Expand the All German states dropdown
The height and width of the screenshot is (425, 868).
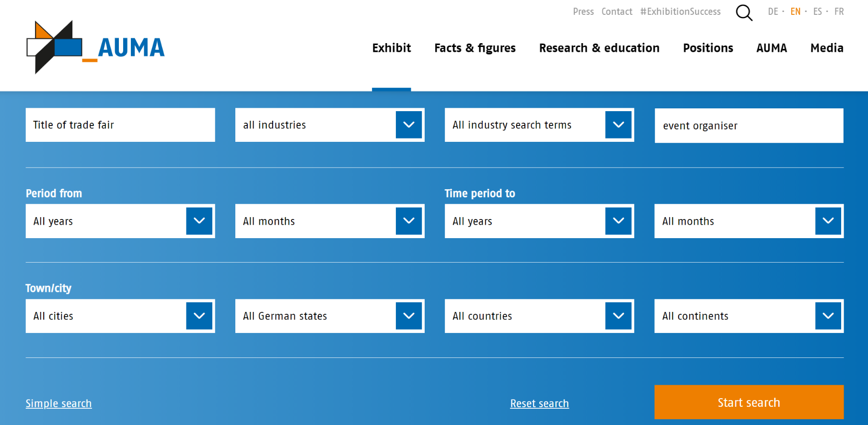coord(330,316)
